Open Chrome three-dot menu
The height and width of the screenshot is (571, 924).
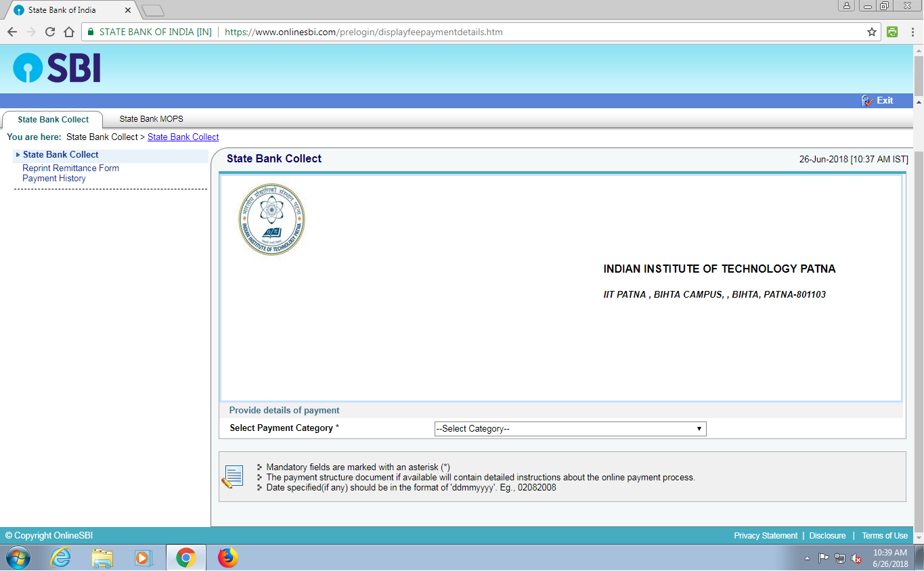tap(912, 32)
